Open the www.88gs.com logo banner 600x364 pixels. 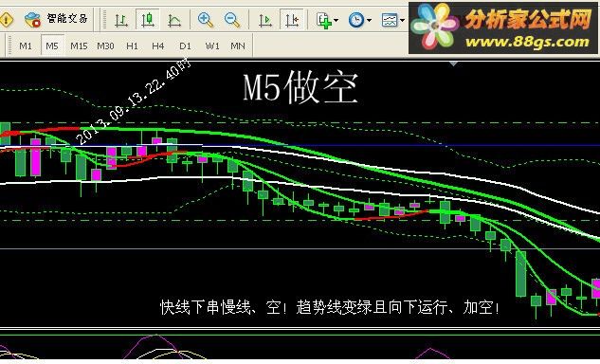[503, 27]
